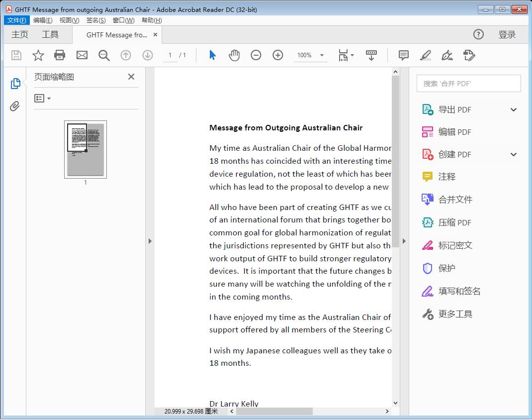Click the print icon in toolbar
Image resolution: width=532 pixels, height=419 pixels.
[60, 55]
